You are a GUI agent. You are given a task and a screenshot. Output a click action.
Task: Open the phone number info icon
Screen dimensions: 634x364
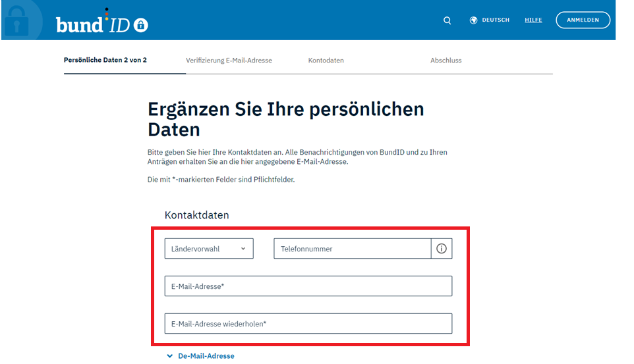pos(442,248)
